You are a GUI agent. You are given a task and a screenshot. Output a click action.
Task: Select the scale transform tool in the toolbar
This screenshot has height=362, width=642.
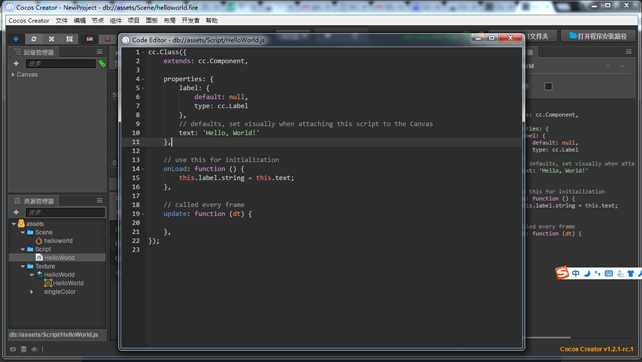(51, 39)
